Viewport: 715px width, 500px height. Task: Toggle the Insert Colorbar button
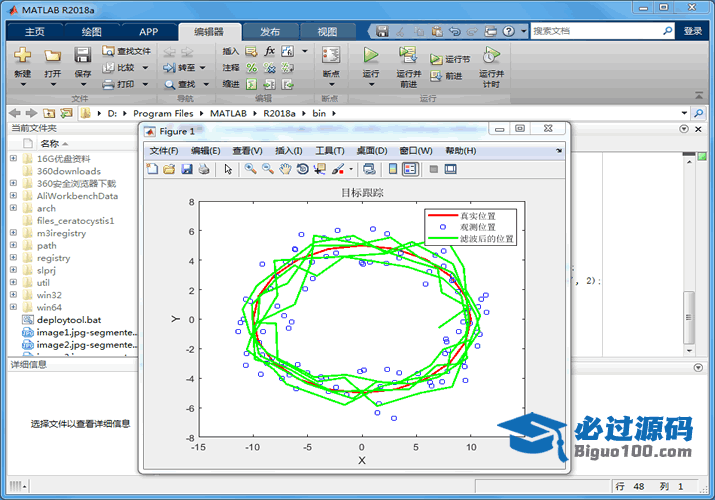pos(393,169)
